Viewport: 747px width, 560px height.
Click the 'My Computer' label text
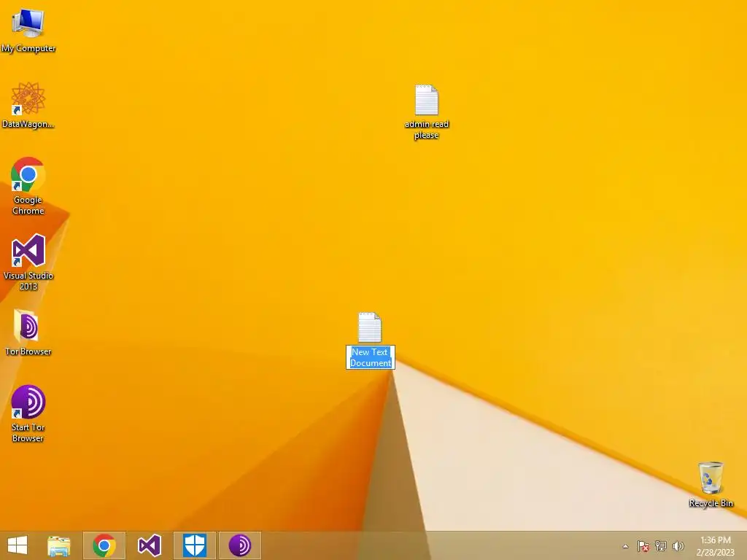(28, 48)
